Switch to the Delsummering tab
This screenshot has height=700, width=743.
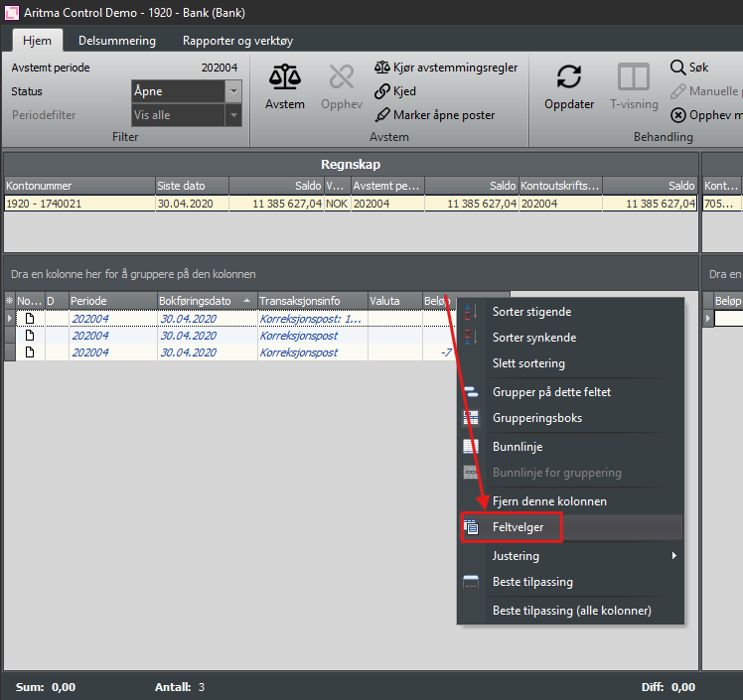(x=118, y=41)
